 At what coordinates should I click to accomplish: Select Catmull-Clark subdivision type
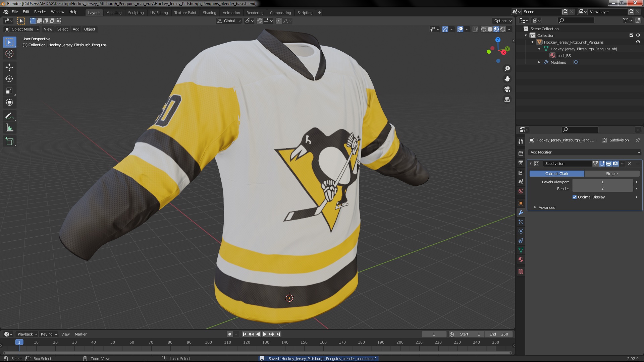pyautogui.click(x=557, y=174)
